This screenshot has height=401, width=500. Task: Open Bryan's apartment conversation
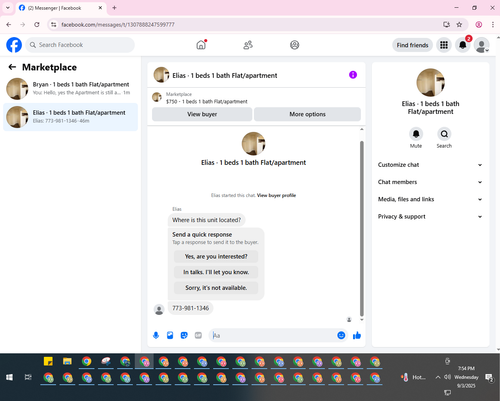pos(70,89)
